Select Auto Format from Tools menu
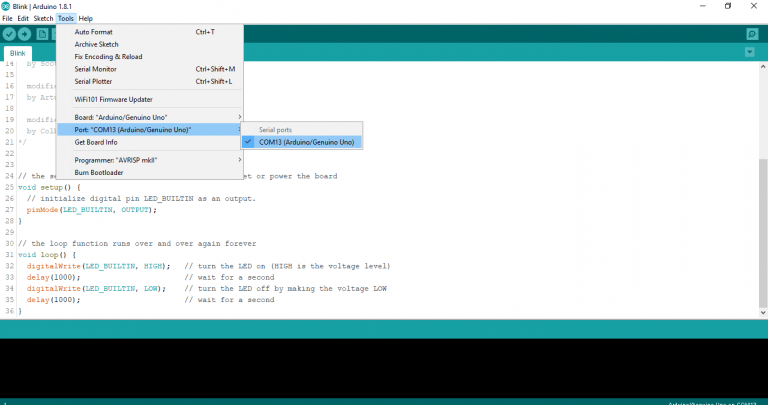Screen dimensions: 768x405 [x=150, y=32]
